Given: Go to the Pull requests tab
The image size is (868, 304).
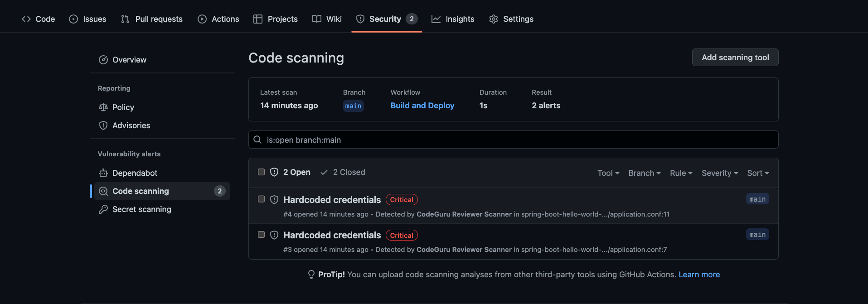Looking at the screenshot, I should pos(152,19).
